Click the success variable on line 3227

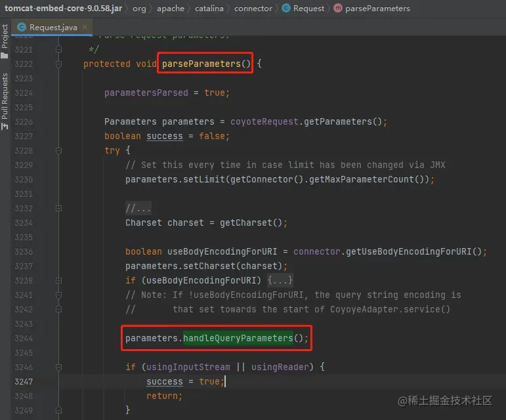click(x=165, y=136)
